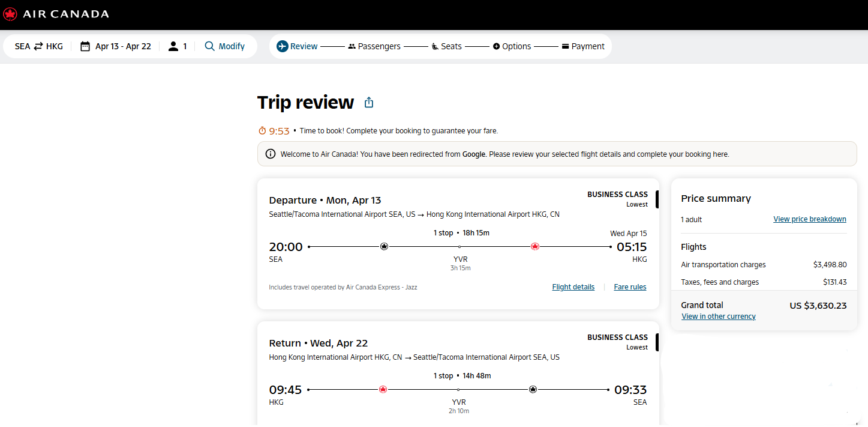The image size is (868, 427).
Task: Click the Options step plus icon
Action: tap(496, 46)
